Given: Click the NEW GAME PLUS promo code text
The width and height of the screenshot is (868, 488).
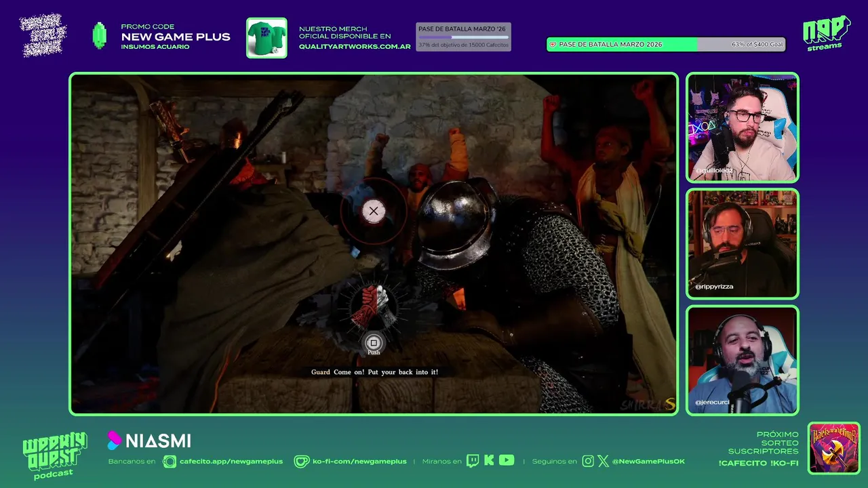Looking at the screenshot, I should tap(176, 37).
